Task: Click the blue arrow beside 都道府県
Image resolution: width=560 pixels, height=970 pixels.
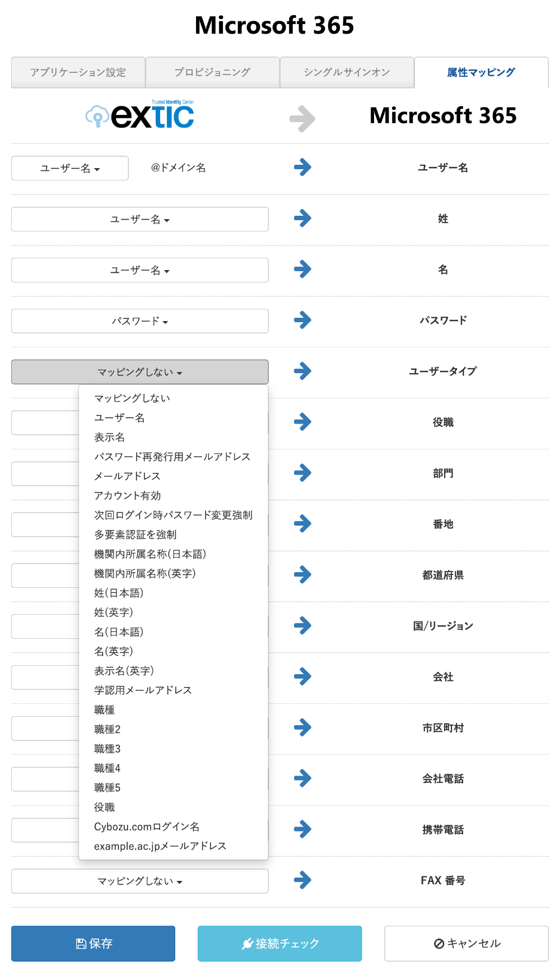Action: [x=302, y=574]
